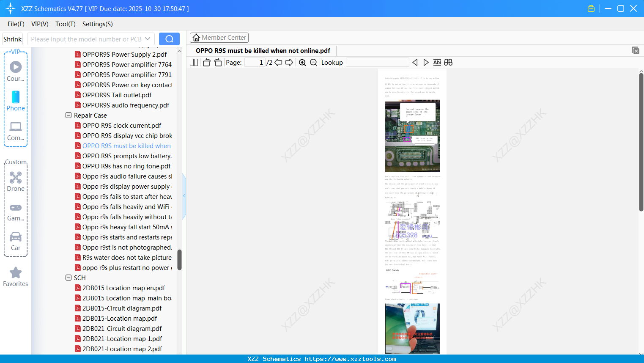Open the Settings menu
Screen dimensions: 644x363
pos(98,24)
